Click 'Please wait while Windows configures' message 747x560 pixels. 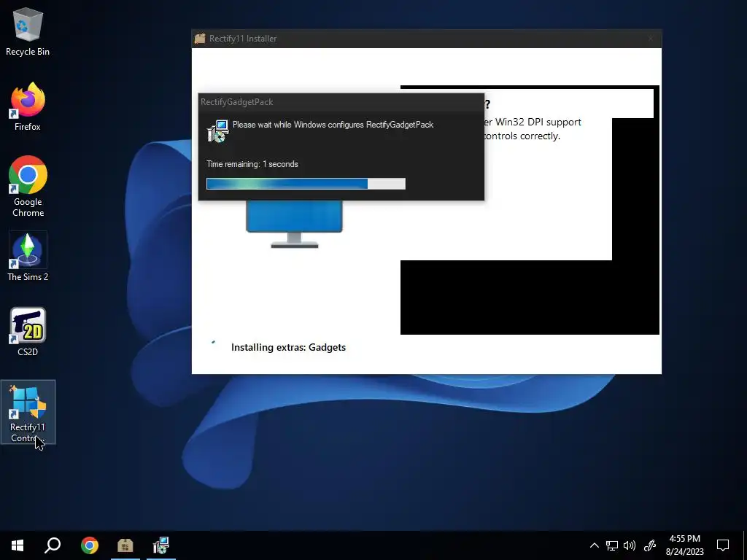tap(333, 125)
